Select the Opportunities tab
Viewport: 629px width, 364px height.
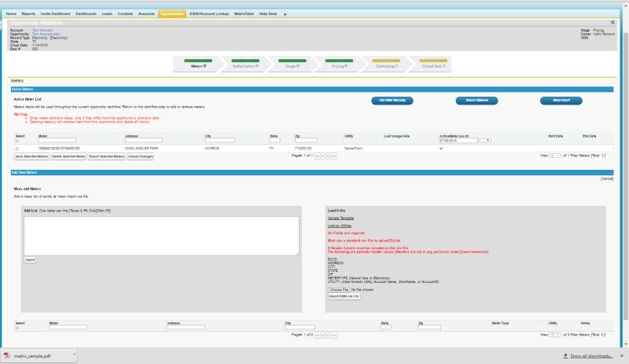click(x=172, y=13)
